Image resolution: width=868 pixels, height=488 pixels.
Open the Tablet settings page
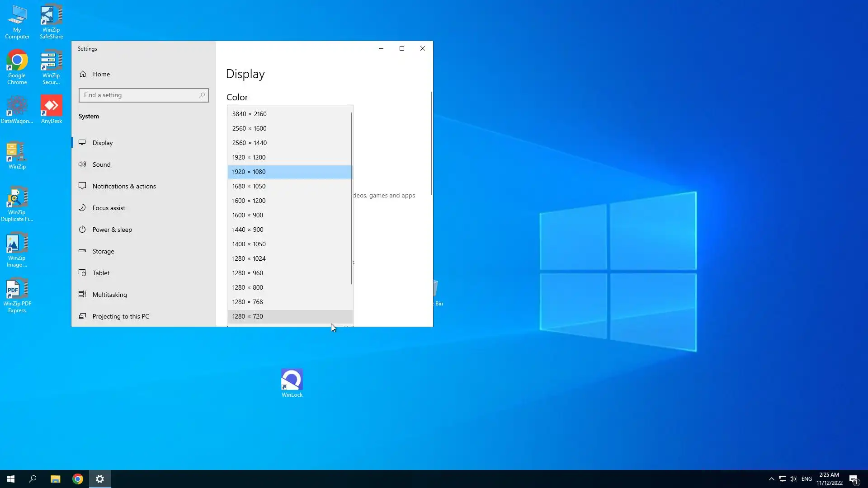tap(101, 273)
